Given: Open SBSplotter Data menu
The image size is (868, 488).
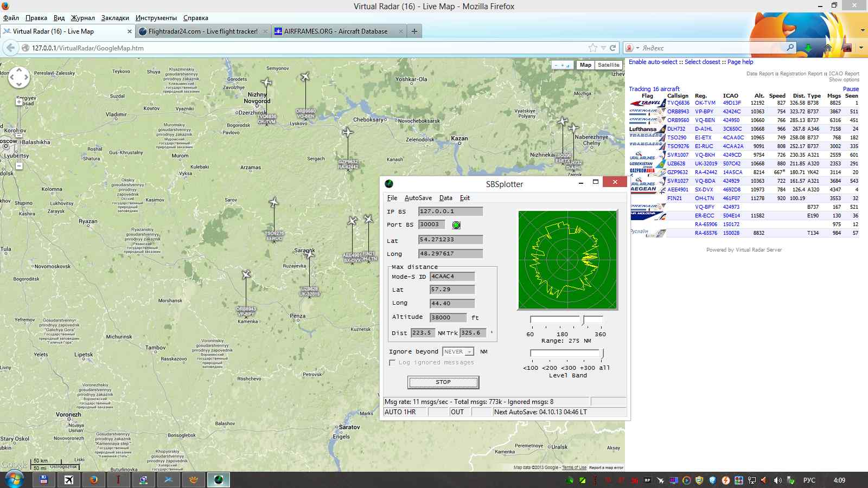Looking at the screenshot, I should point(446,198).
